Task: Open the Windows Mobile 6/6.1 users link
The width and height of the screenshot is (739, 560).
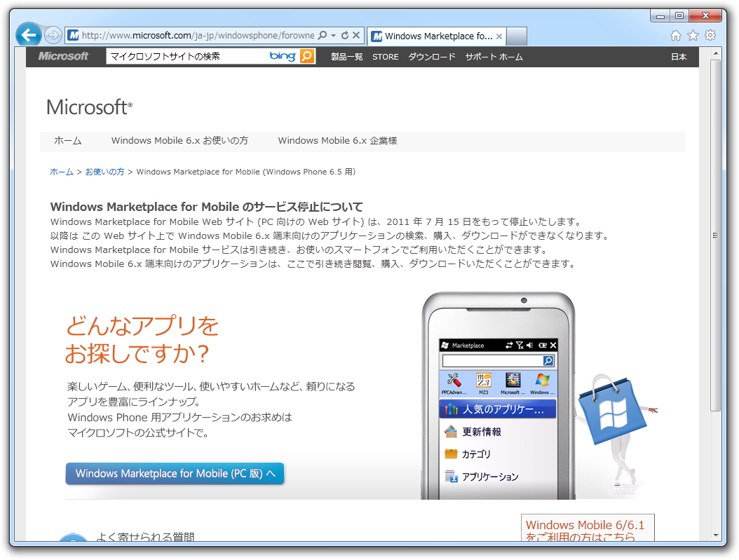Action: (x=586, y=531)
